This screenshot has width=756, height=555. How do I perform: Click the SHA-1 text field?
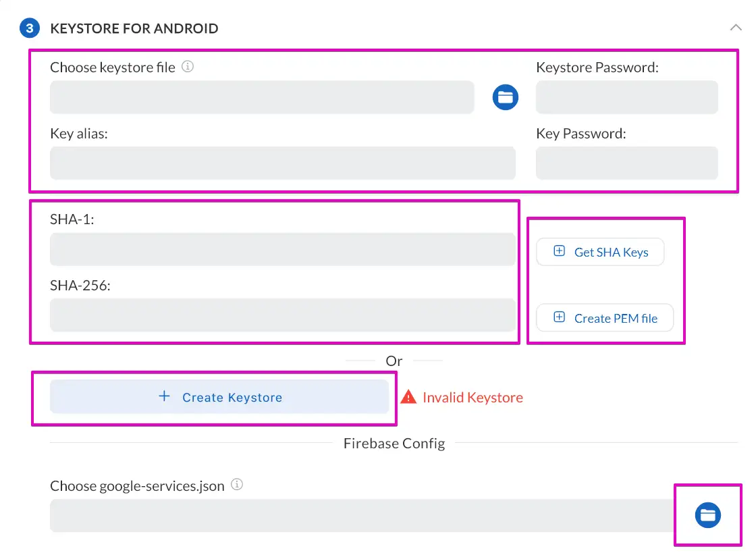click(x=282, y=250)
